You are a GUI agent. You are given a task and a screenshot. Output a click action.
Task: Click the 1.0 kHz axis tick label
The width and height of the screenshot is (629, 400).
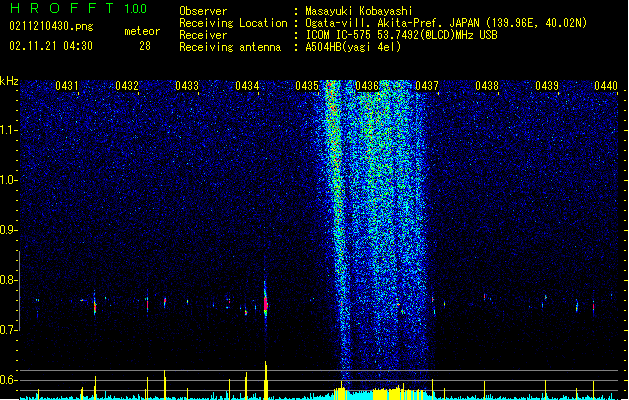point(9,180)
